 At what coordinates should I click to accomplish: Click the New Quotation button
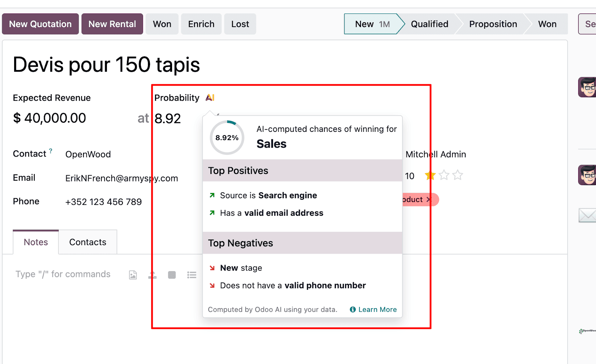40,24
